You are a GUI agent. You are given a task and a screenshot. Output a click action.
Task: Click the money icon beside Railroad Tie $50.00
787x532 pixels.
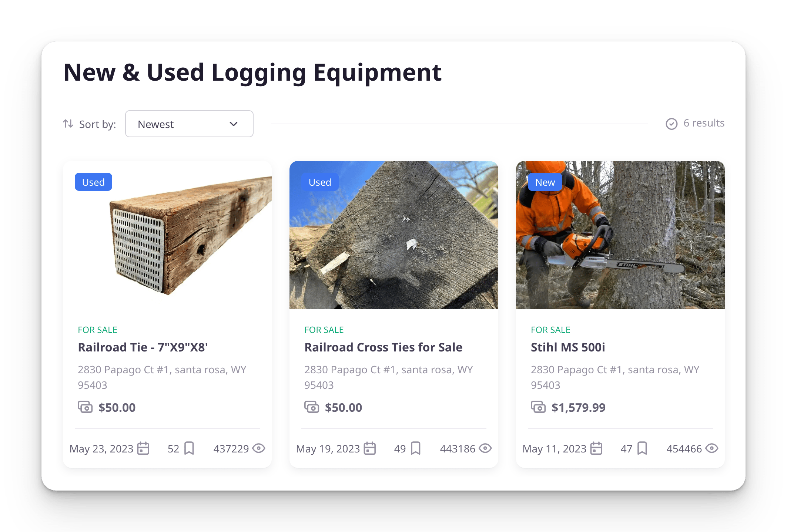click(85, 407)
